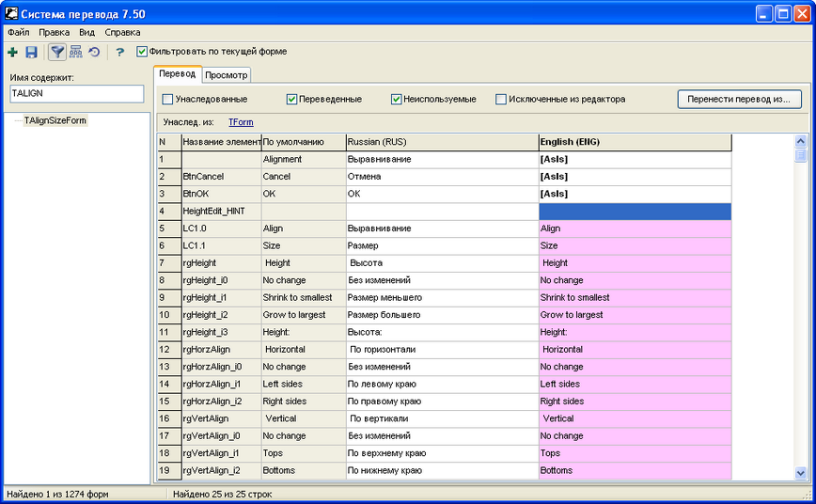This screenshot has width=816, height=504.
Task: Open the 'TForm' inherited-from link
Action: pyautogui.click(x=241, y=122)
